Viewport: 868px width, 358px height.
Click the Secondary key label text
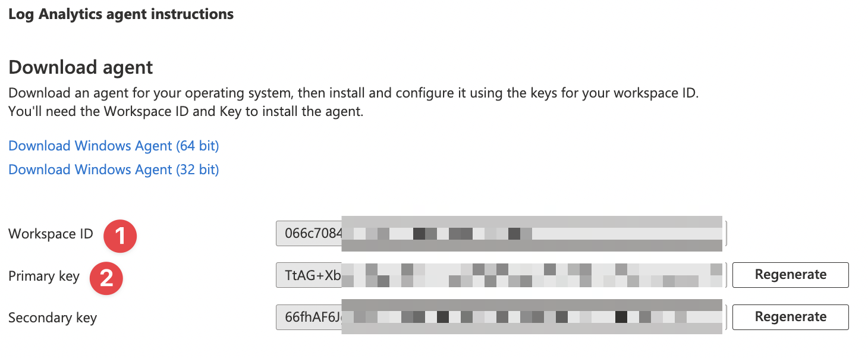[x=52, y=318]
